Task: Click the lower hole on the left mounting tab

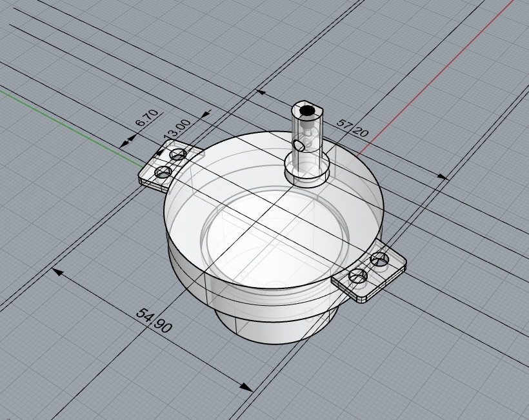Action: (163, 172)
